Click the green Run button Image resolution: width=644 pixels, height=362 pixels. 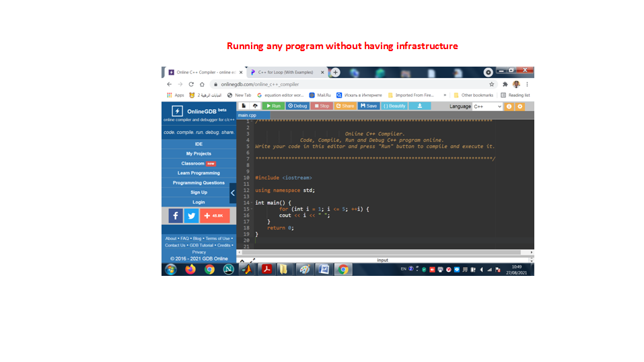[x=273, y=106]
